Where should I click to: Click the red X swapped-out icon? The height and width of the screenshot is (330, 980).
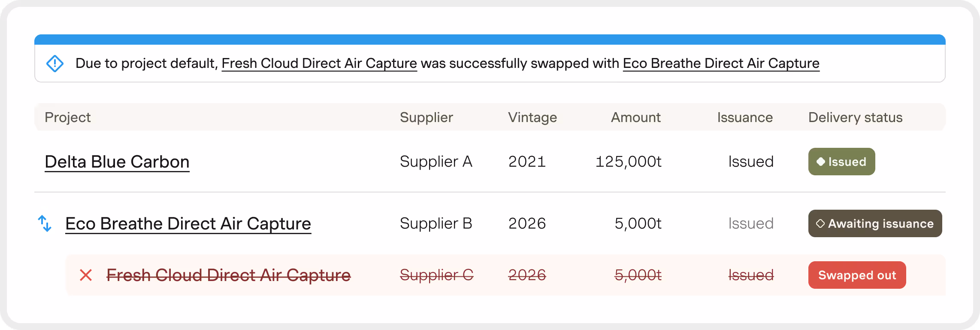(86, 275)
